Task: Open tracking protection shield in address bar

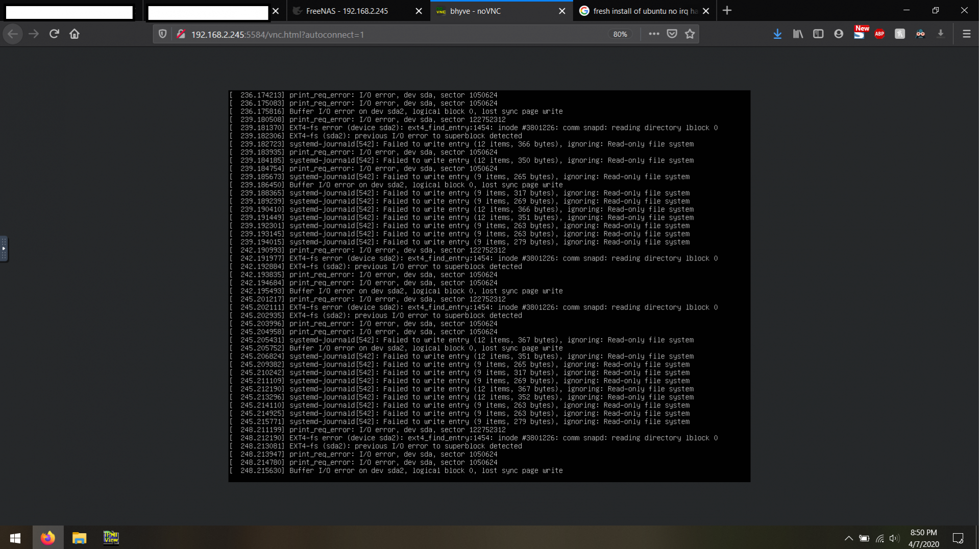Action: point(162,34)
